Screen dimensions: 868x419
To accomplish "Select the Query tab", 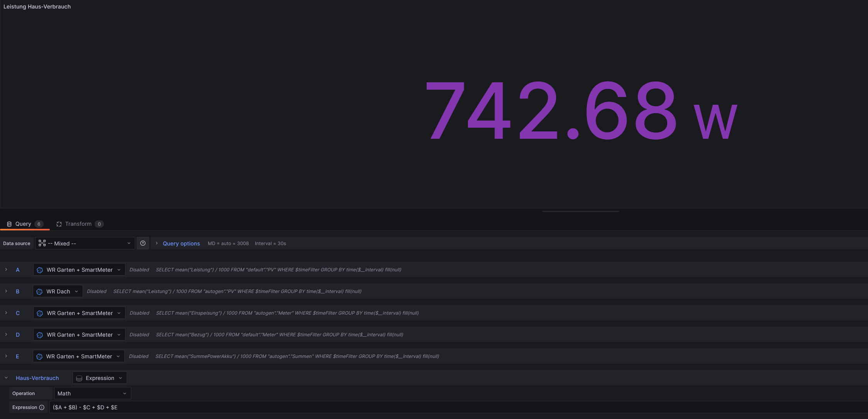I will tap(23, 224).
